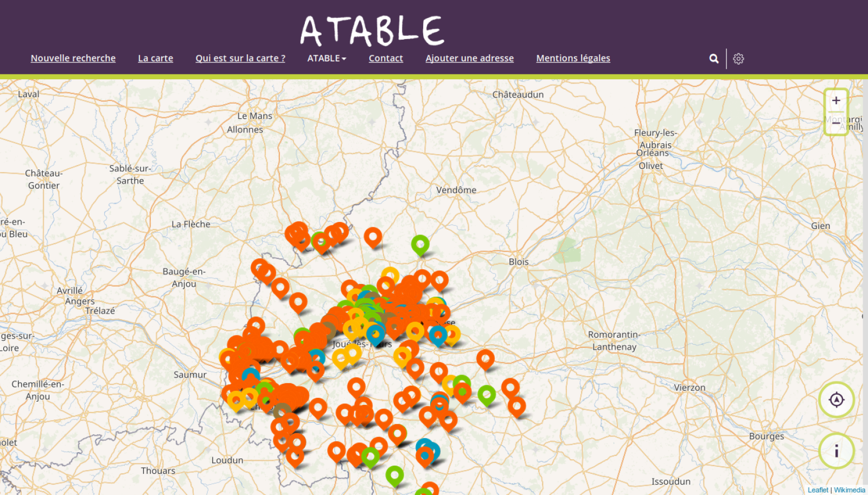Screen dimensions: 868x495
Task: Expand the ATABLE dropdown menu
Action: pos(327,58)
